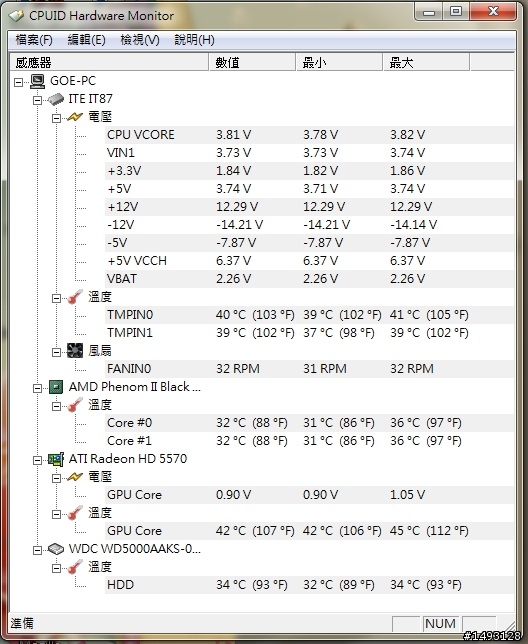Click the fan icon beside 風扇
Screen dimensions: 528x644
tap(75, 351)
